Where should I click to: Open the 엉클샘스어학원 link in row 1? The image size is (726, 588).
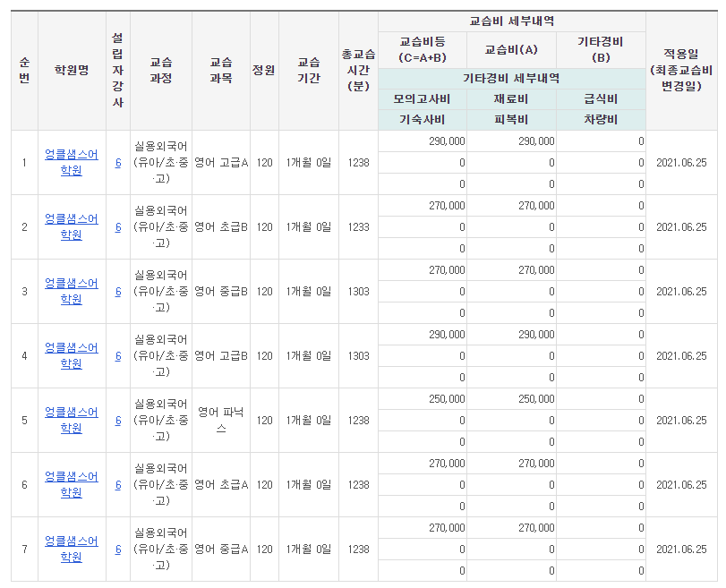72,162
